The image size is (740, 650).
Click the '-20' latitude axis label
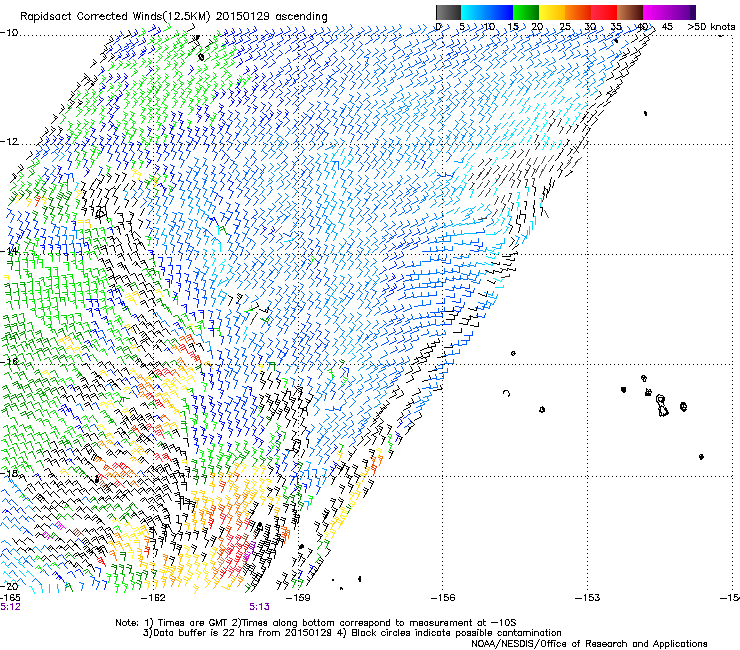point(9,586)
